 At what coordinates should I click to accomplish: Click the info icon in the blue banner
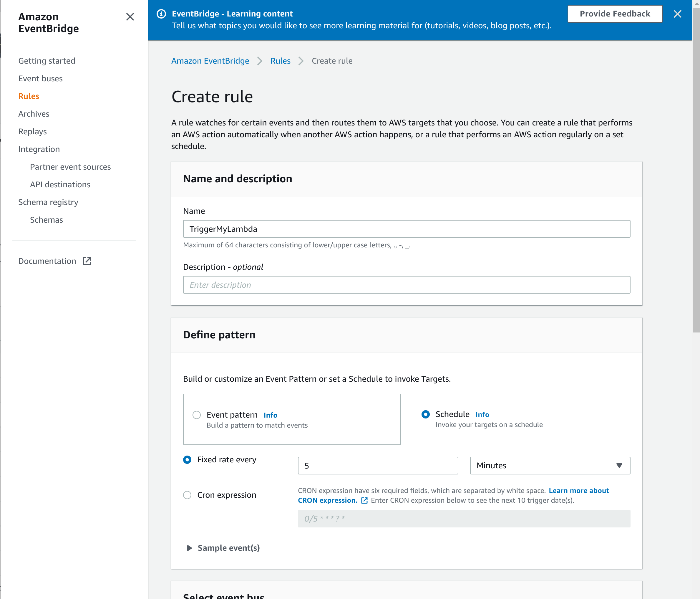pyautogui.click(x=161, y=14)
